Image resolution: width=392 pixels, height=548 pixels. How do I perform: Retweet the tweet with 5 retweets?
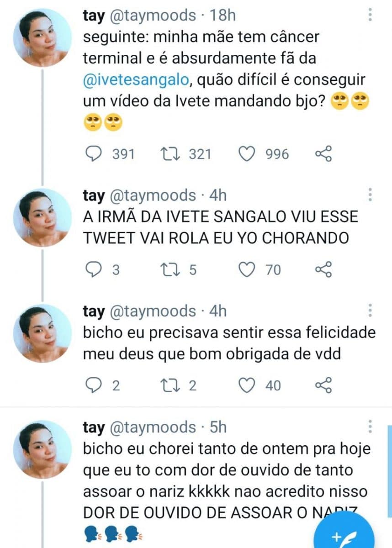[x=171, y=270]
